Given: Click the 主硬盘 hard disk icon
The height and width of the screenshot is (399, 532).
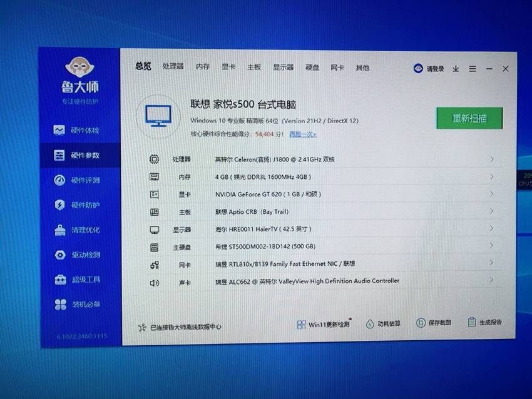Looking at the screenshot, I should (x=155, y=248).
